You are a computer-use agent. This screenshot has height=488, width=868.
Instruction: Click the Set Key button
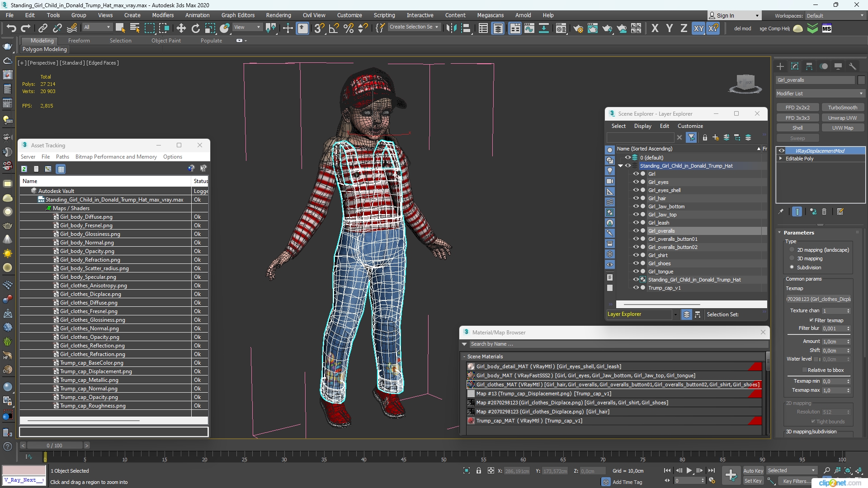753,481
